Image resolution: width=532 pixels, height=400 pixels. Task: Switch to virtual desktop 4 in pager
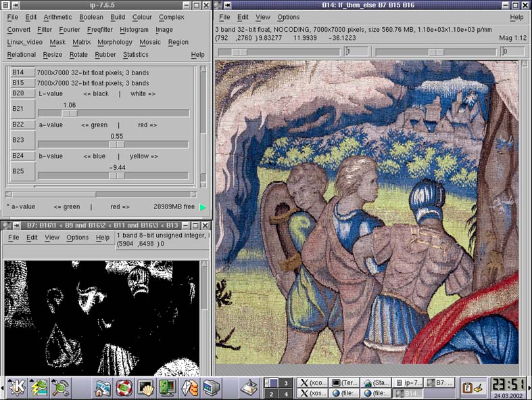pyautogui.click(x=286, y=393)
